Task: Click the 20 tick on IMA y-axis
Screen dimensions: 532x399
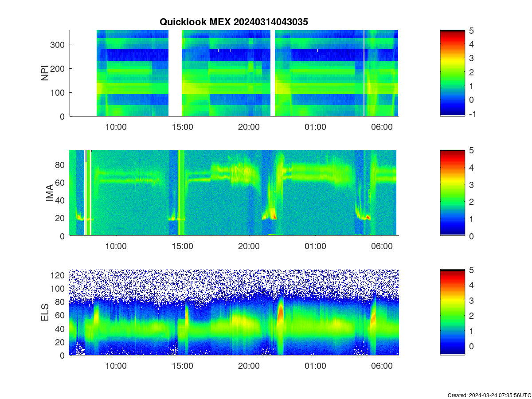Action: pos(60,218)
